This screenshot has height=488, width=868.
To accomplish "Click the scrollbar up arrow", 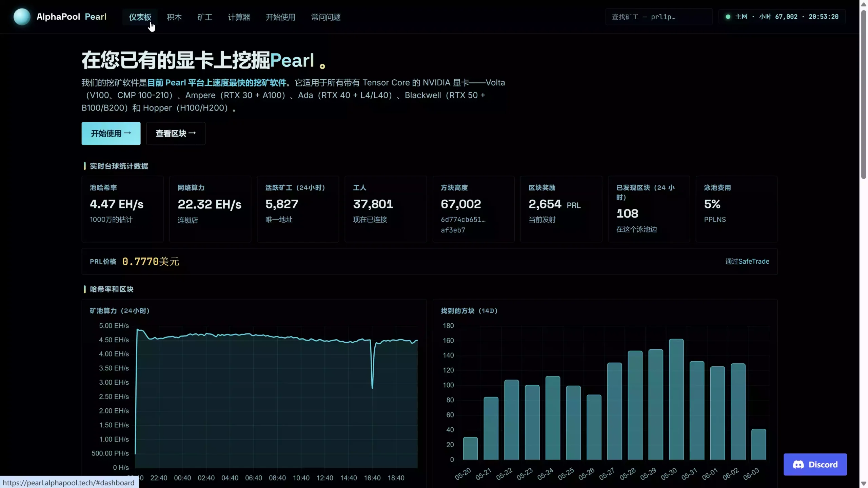I will [x=864, y=4].
